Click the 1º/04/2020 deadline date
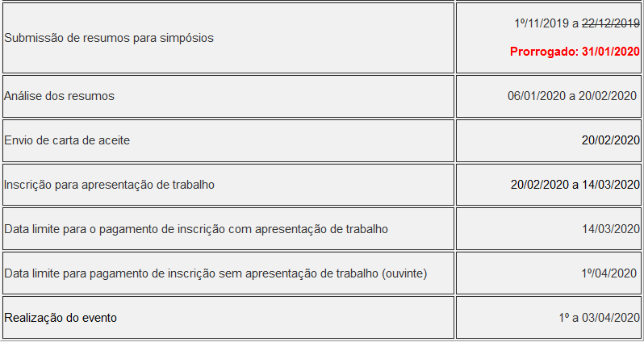 [608, 273]
